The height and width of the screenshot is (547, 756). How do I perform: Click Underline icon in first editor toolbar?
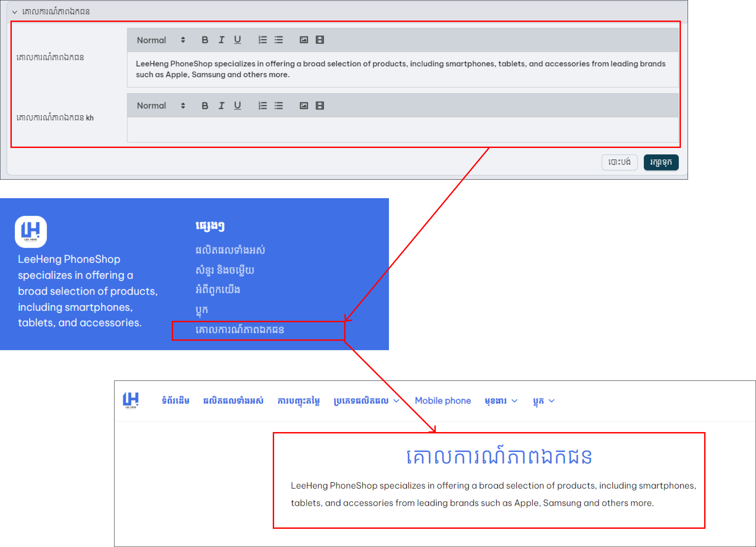coord(237,40)
